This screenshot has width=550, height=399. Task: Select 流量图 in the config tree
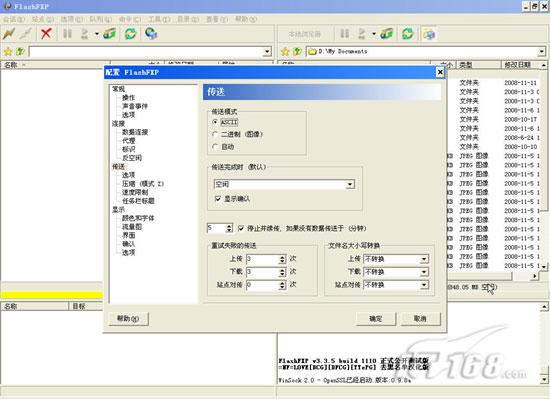[x=132, y=226]
